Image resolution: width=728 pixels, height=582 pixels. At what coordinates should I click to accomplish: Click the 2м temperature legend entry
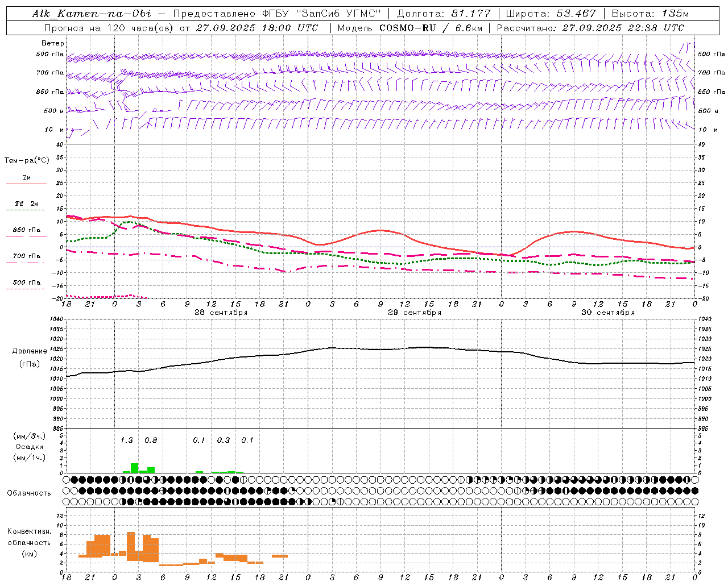(x=27, y=178)
